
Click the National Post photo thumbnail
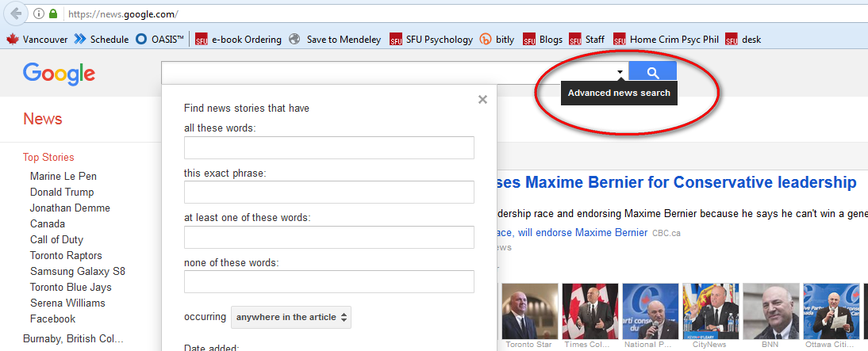[x=651, y=311]
